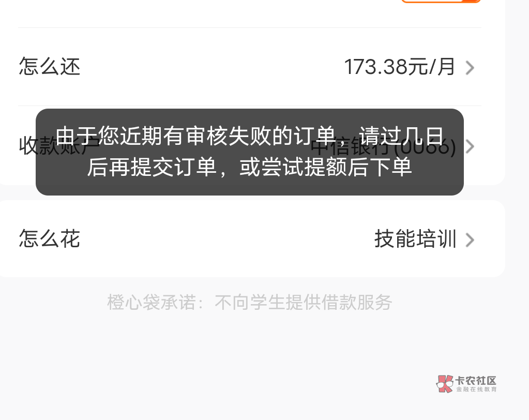Tap the 怎么花 label
The width and height of the screenshot is (529, 420).
click(49, 238)
